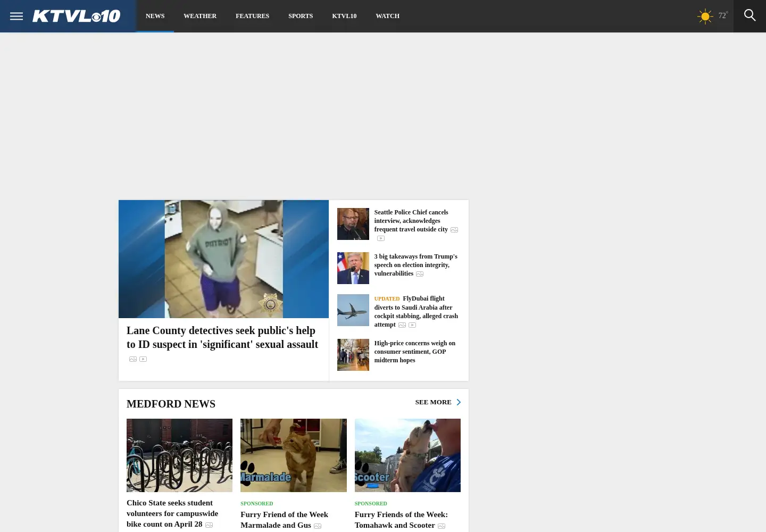Click the KTVL 10 logo
Image resolution: width=766 pixels, height=532 pixels.
coord(77,16)
